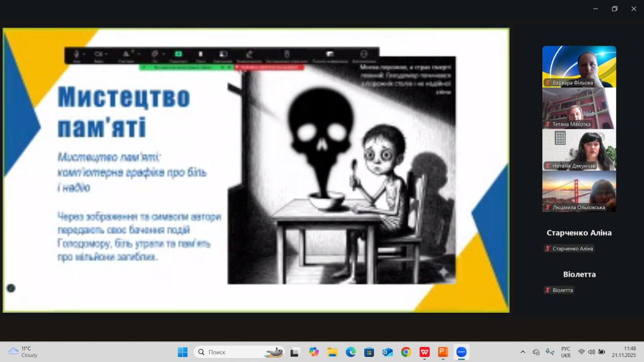The height and width of the screenshot is (362, 644).
Task: Open the rightmost More icon in toolbar
Action: coord(364,54)
